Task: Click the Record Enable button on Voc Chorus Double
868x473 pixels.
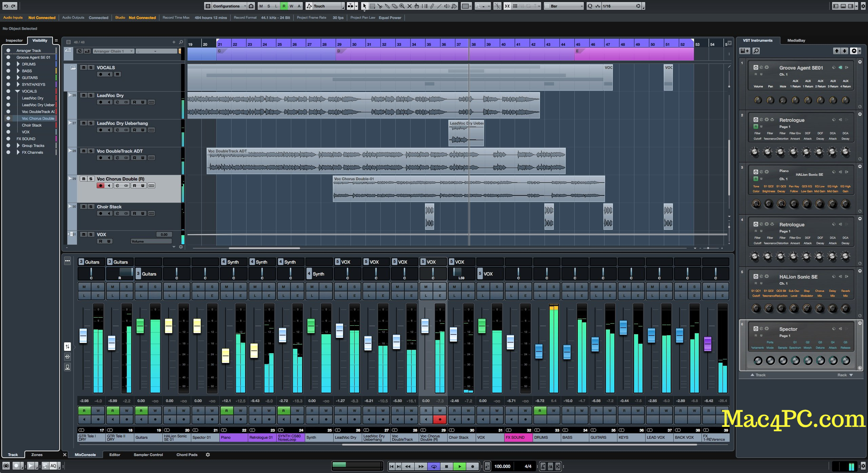Action: (100, 185)
